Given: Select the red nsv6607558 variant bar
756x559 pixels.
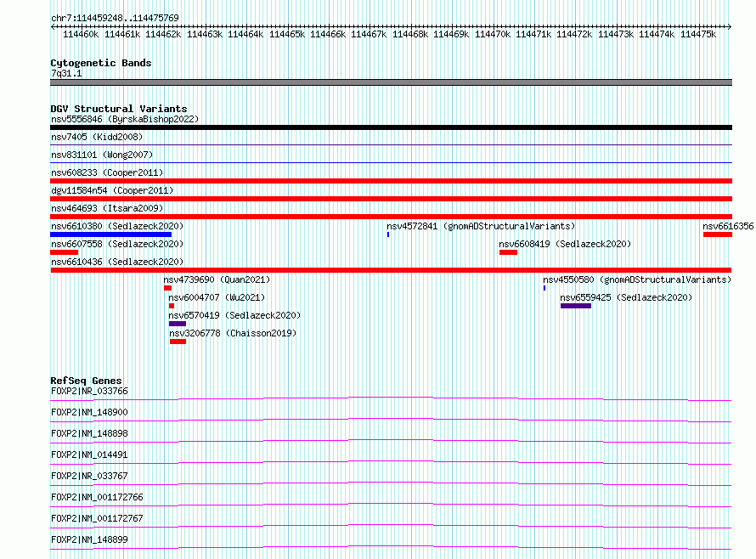Looking at the screenshot, I should click(64, 252).
